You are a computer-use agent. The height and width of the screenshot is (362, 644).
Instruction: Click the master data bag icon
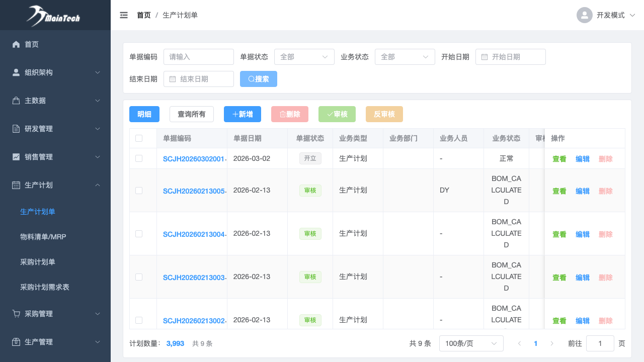tap(16, 101)
